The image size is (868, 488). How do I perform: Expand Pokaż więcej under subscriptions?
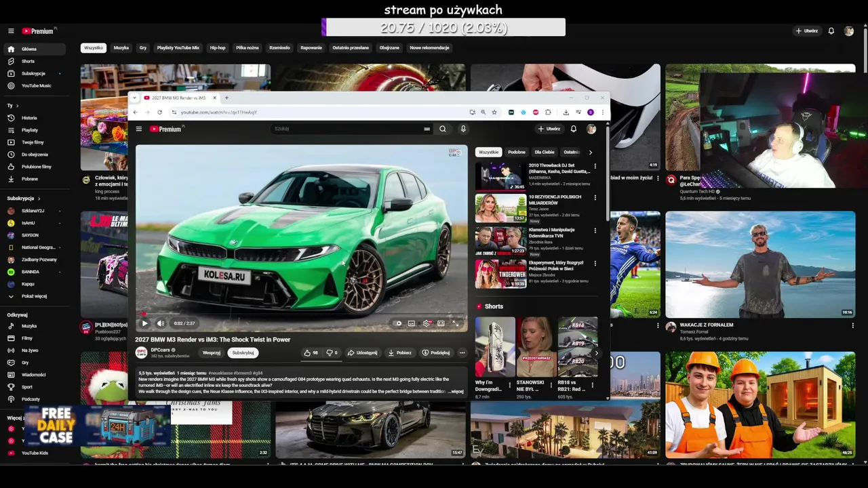(x=35, y=296)
